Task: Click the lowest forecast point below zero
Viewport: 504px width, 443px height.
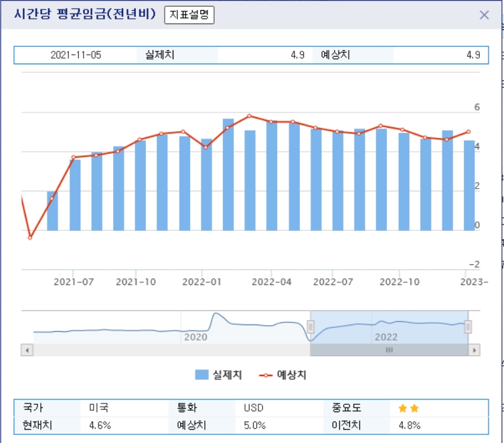Action: pyautogui.click(x=30, y=238)
